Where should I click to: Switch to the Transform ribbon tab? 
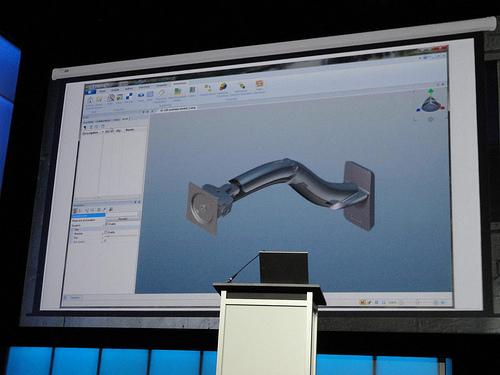[x=144, y=87]
